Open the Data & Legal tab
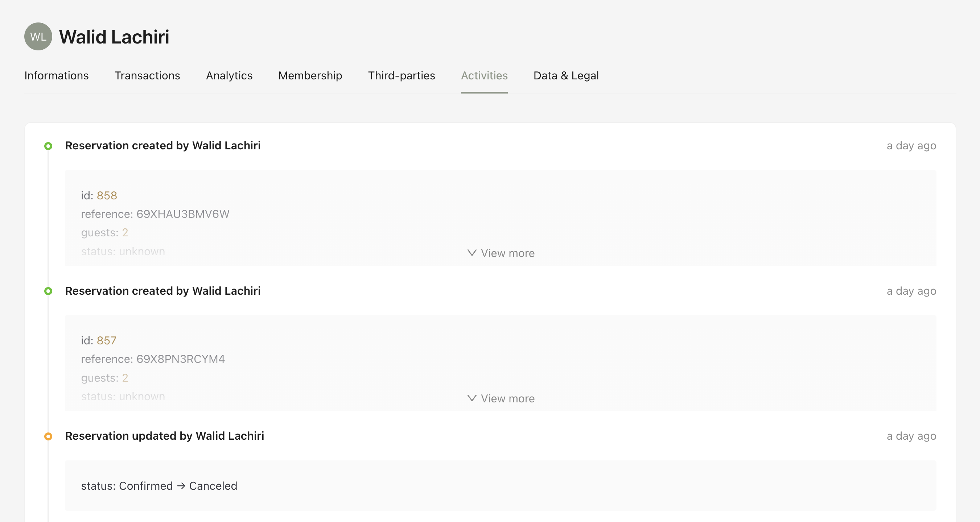Viewport: 980px width, 522px height. coord(566,76)
